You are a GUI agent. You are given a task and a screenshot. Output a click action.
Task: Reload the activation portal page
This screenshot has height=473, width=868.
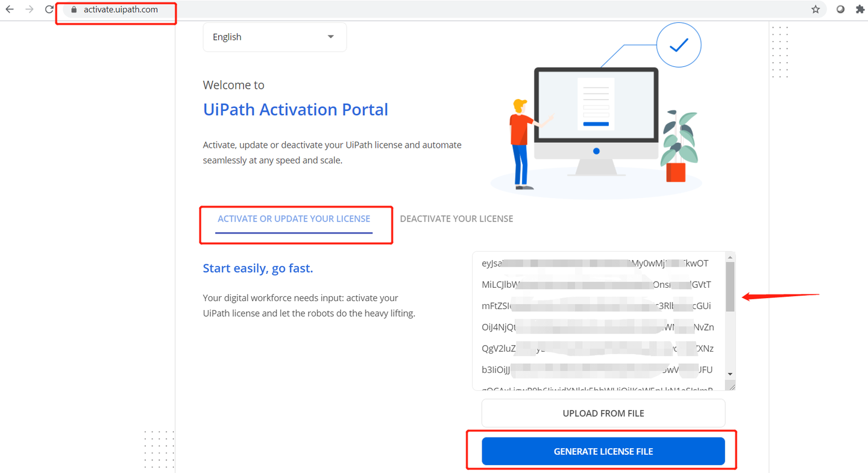click(x=48, y=9)
